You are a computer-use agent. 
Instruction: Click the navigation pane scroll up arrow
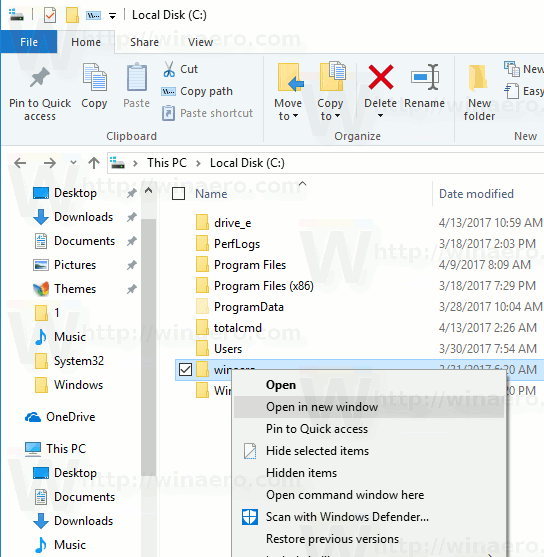point(149,191)
